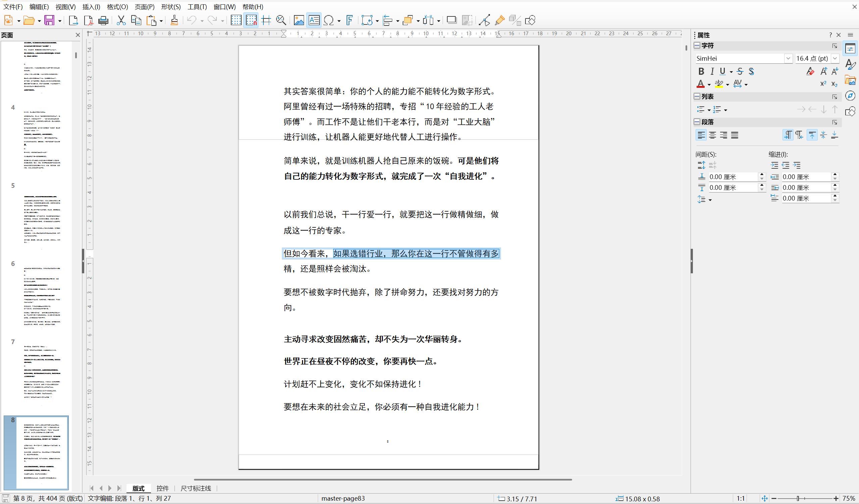Click Fit slide to window icon
Image resolution: width=859 pixels, height=504 pixels.
pos(765,498)
